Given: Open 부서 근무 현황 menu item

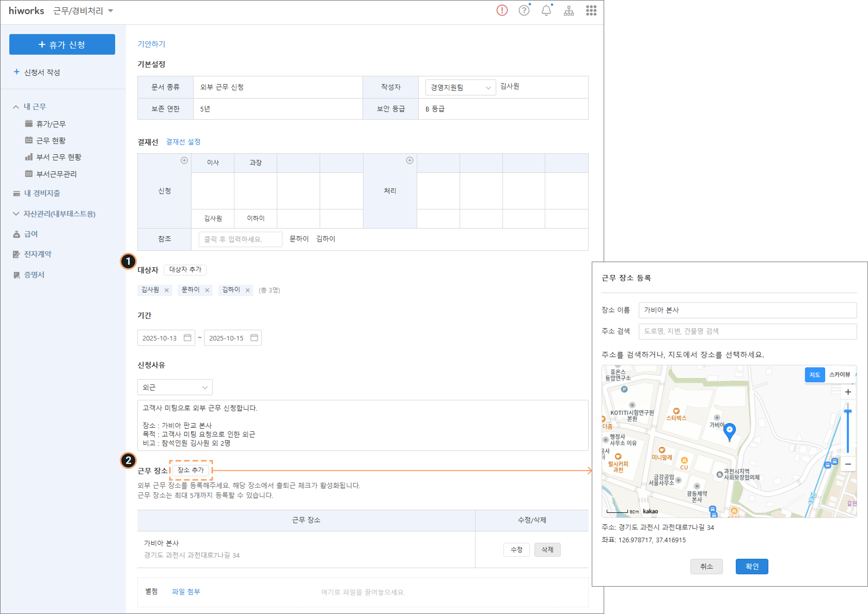Looking at the screenshot, I should pyautogui.click(x=59, y=157).
